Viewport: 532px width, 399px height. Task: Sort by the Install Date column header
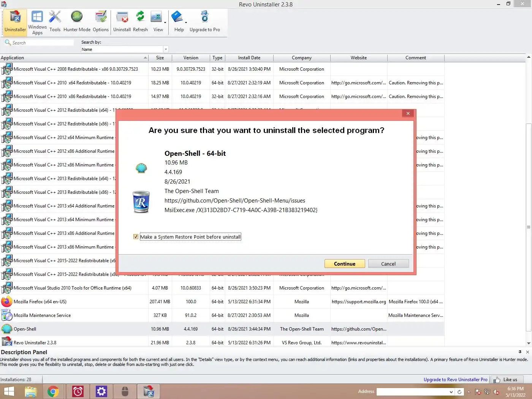tap(249, 58)
